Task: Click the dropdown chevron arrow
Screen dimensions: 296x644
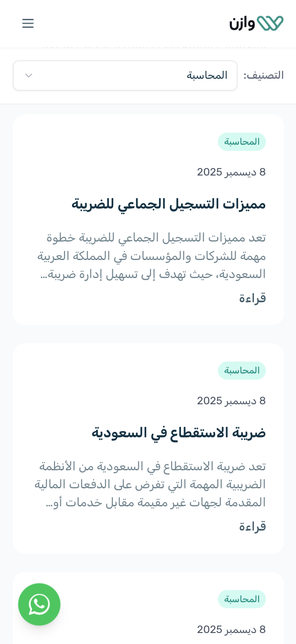Action: (29, 76)
